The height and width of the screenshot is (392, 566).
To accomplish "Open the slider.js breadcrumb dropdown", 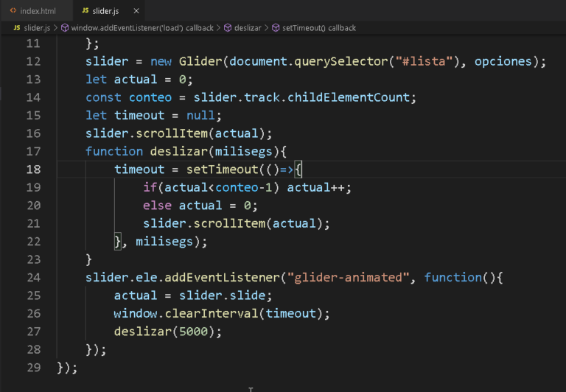I will pos(38,28).
